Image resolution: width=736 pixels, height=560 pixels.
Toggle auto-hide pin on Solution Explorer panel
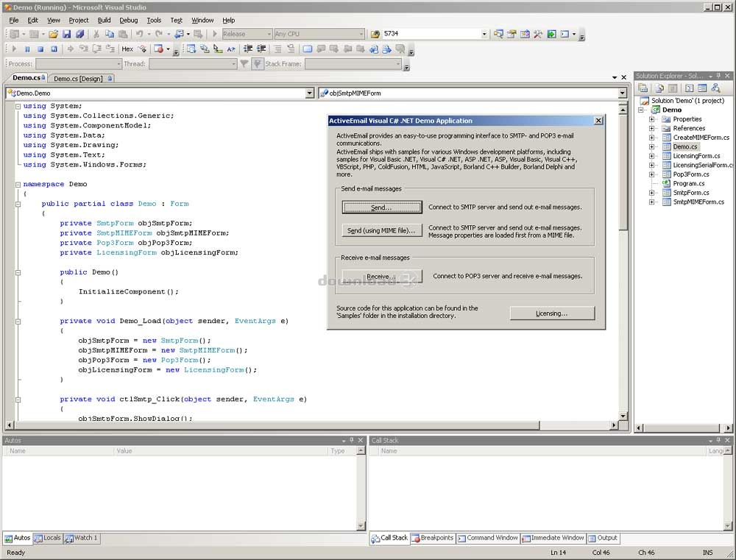pos(718,76)
